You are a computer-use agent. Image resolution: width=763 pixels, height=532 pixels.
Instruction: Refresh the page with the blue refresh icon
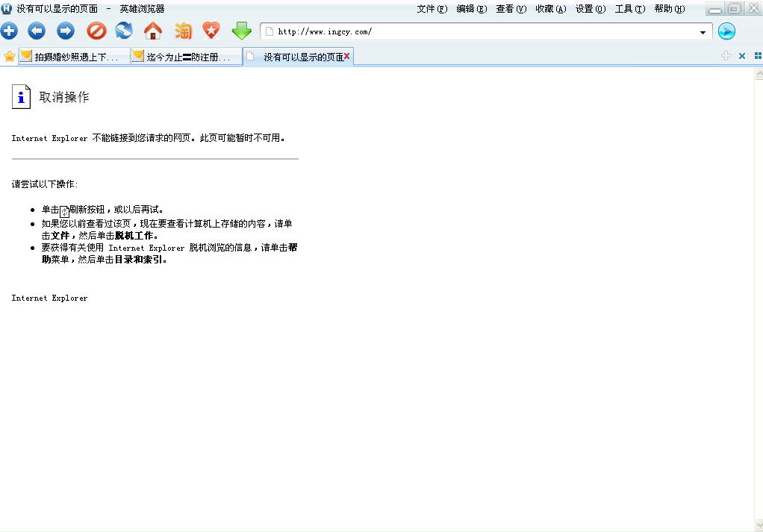124,31
